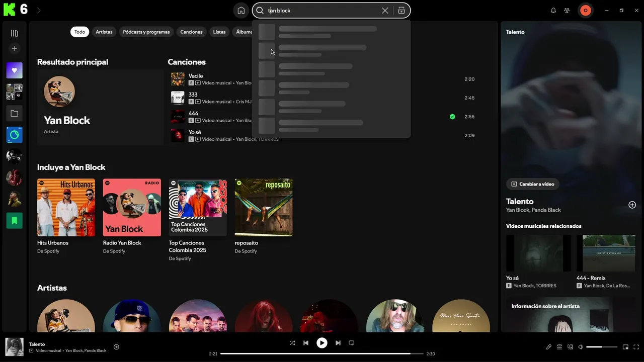Click the Hits Urbanos title link

click(x=53, y=243)
